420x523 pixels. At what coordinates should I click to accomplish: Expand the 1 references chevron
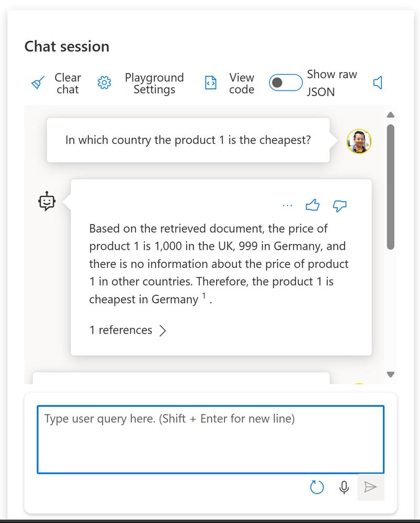click(x=163, y=330)
